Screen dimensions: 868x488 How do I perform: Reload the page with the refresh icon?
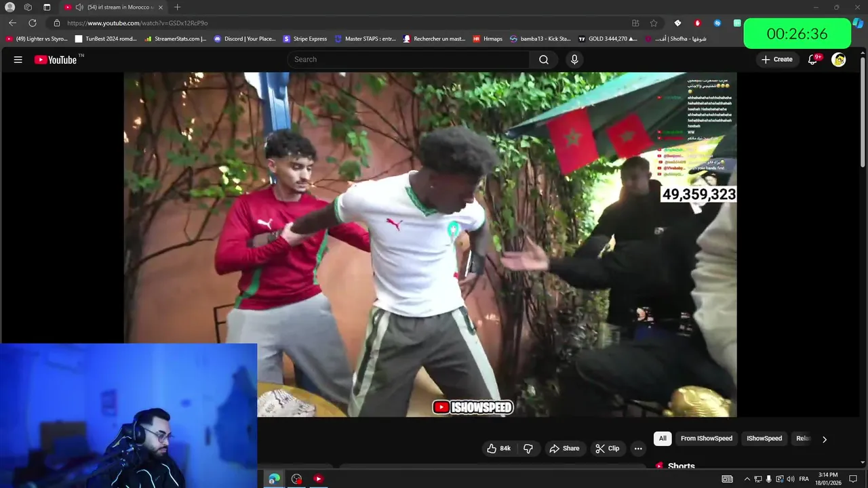pos(32,23)
